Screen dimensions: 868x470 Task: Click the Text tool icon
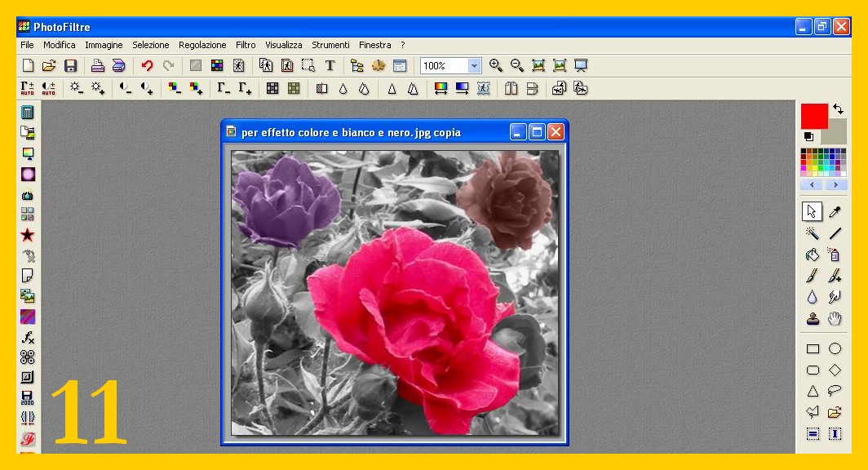[x=330, y=66]
